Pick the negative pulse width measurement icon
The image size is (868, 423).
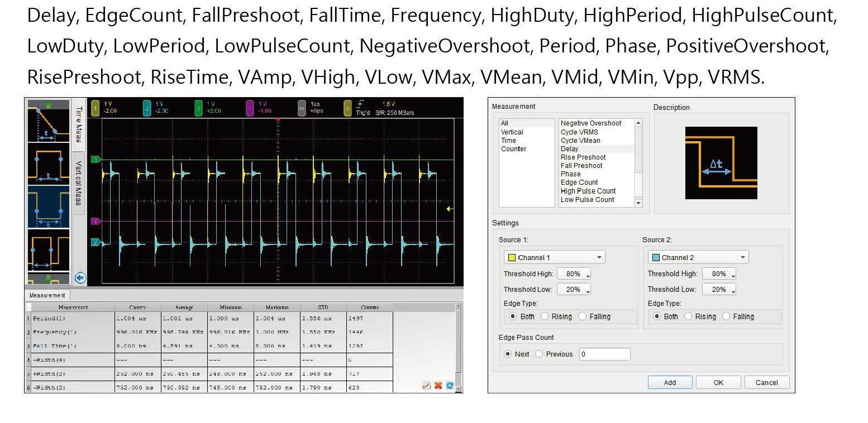pyautogui.click(x=49, y=207)
